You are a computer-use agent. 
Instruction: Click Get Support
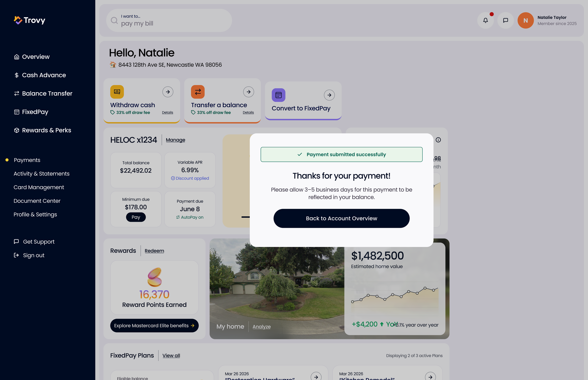click(34, 241)
